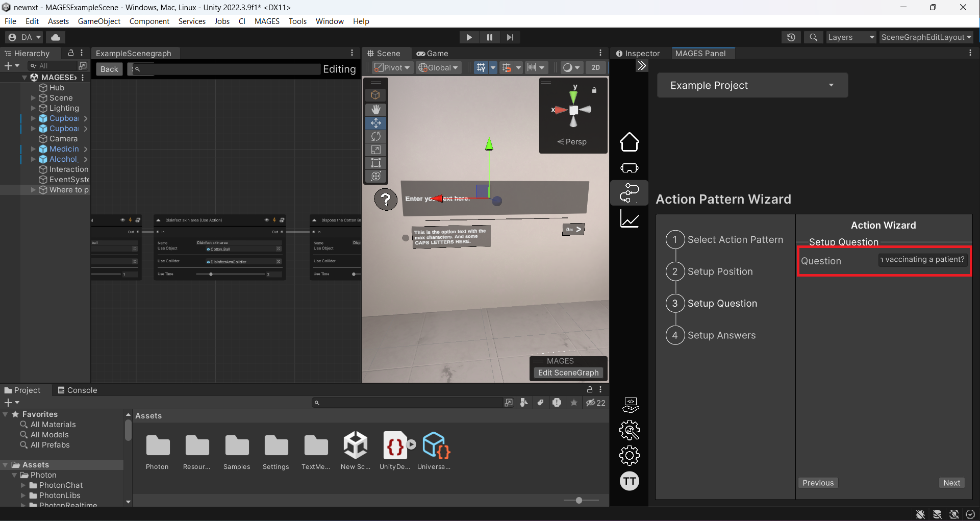This screenshot has width=980, height=521.
Task: Click the Favorites star icon in Project toolbar
Action: tap(574, 403)
